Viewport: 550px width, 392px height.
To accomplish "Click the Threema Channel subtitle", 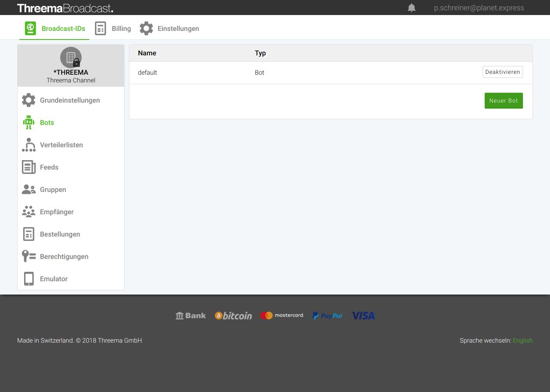I will click(x=71, y=80).
